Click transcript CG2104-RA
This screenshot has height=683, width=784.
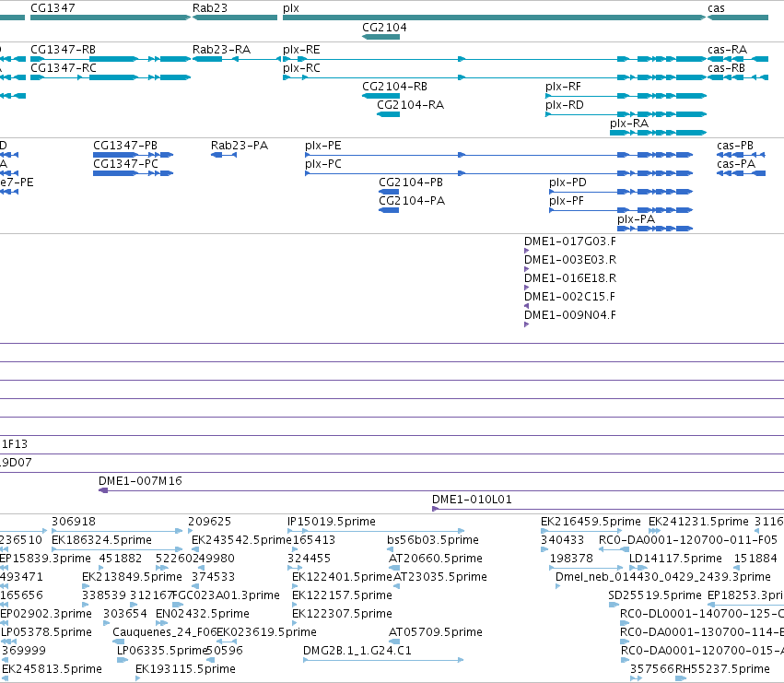point(389,114)
